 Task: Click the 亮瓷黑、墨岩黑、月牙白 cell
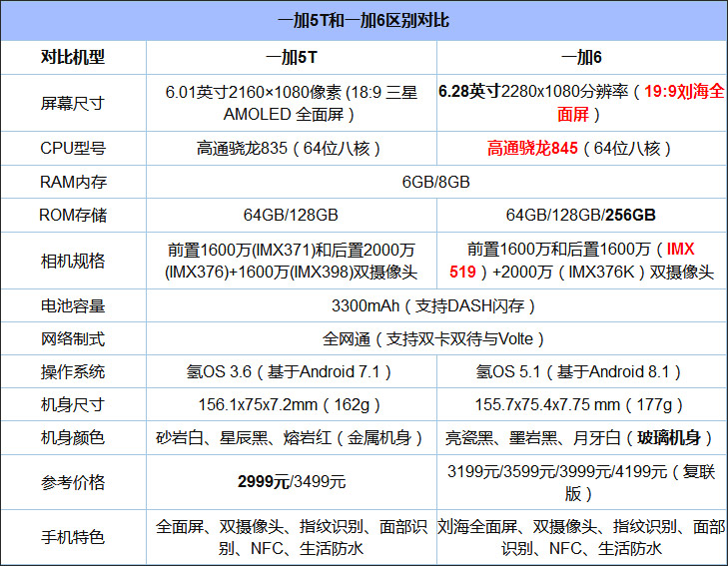[x=582, y=437]
